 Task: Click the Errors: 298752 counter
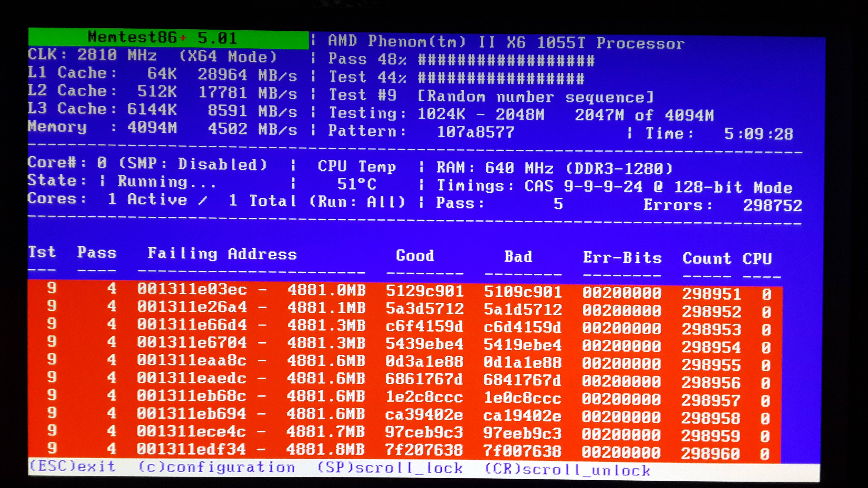(723, 205)
